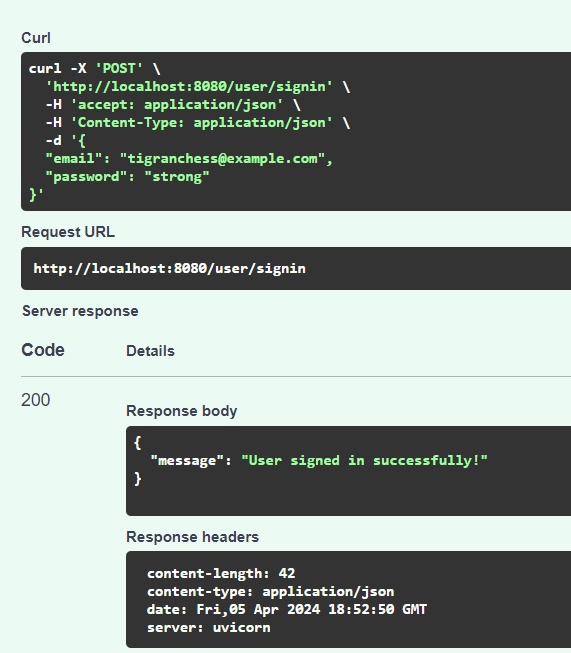Click the server: uvicorn header line

209,628
